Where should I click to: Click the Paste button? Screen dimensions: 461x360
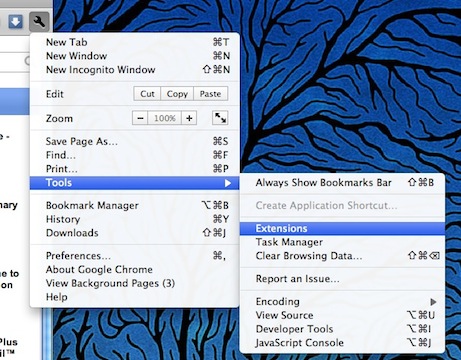[211, 94]
